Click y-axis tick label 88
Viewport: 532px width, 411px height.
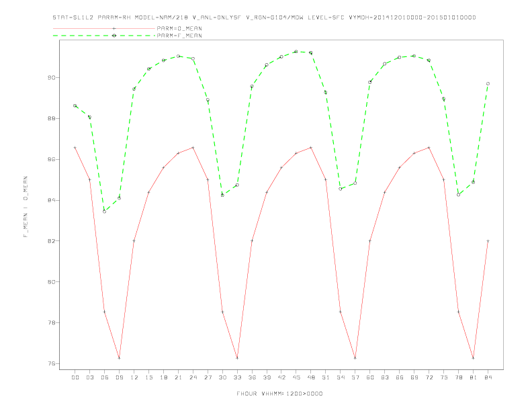[51, 118]
